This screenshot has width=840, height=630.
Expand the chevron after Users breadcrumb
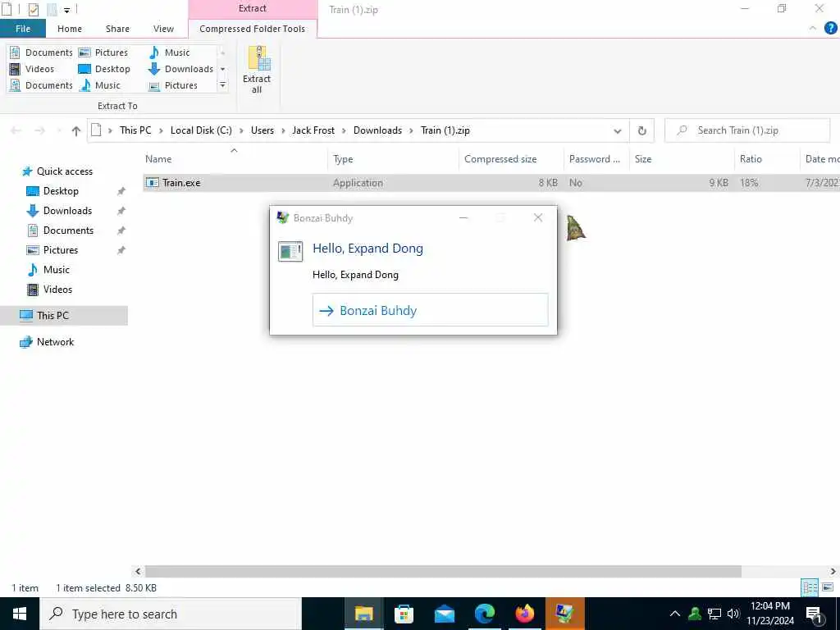pyautogui.click(x=283, y=130)
